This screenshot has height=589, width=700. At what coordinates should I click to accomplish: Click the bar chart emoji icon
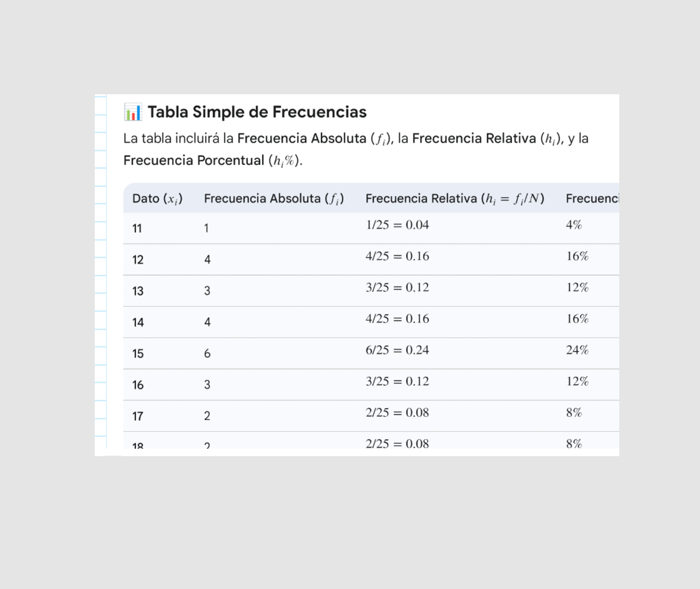point(133,112)
